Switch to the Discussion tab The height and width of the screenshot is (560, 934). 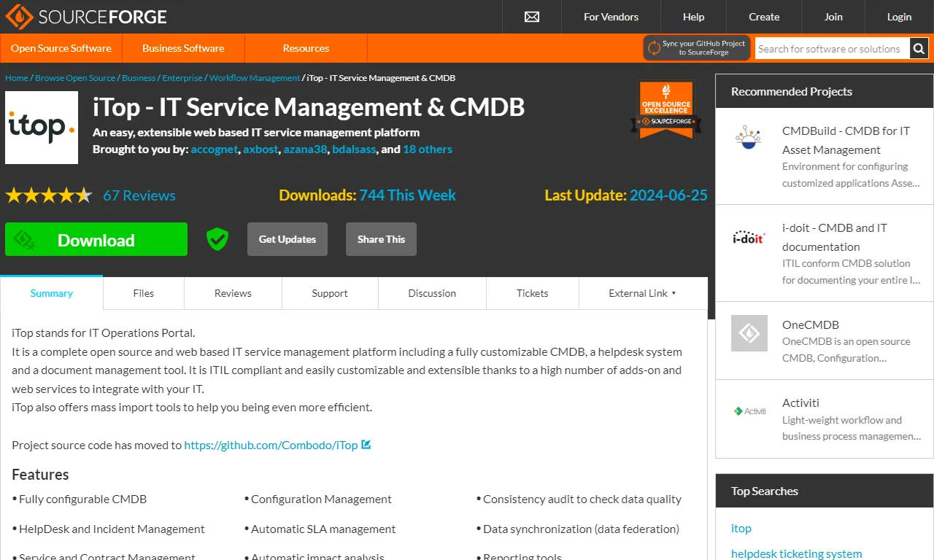432,293
